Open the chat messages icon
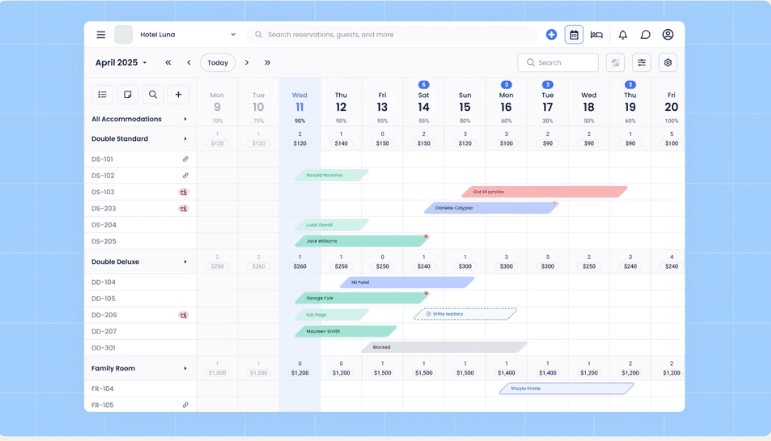The image size is (771, 441). tap(645, 34)
